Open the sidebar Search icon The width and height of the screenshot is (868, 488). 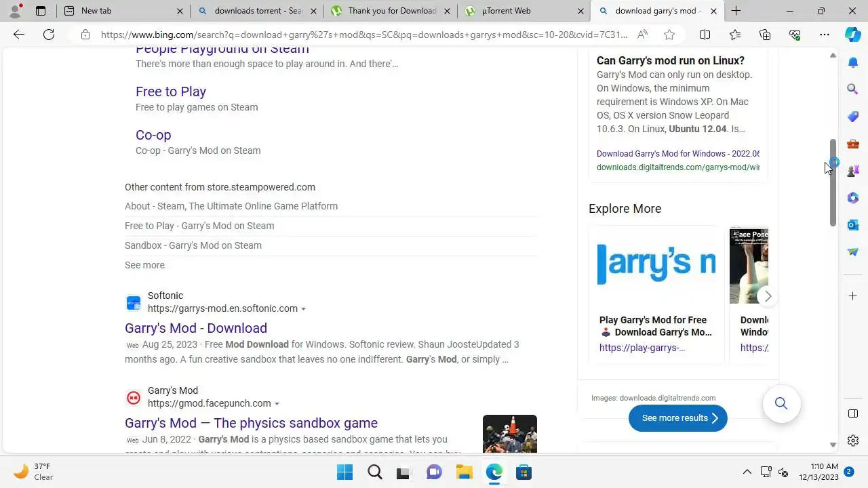(853, 89)
